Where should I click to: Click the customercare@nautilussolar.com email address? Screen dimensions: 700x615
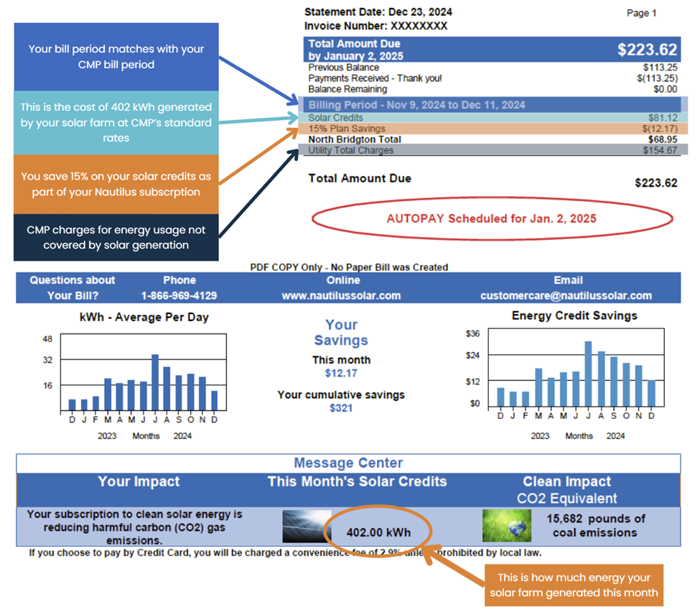point(566,295)
